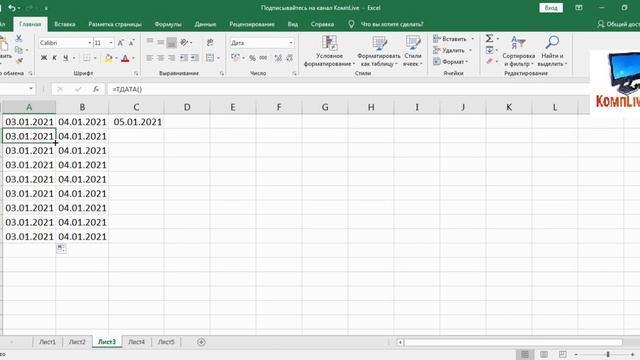Click the Удалить cells button
640x360 pixels.
click(x=453, y=50)
